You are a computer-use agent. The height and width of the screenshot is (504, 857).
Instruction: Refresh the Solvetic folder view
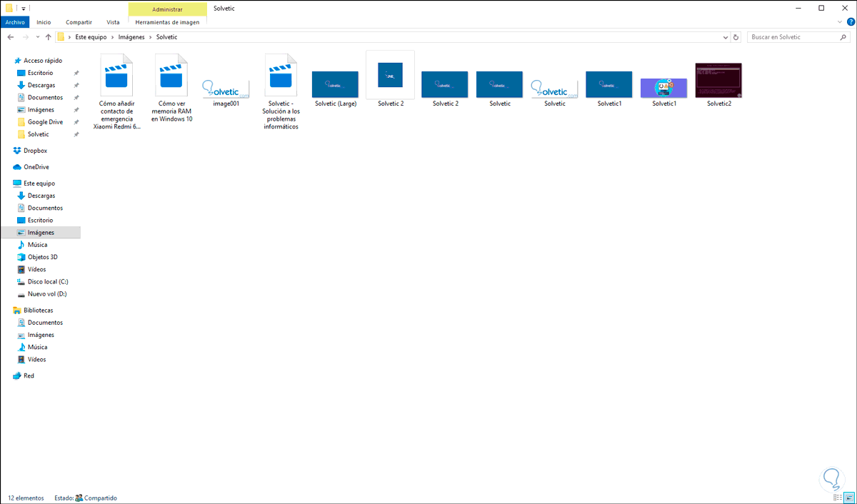click(736, 36)
